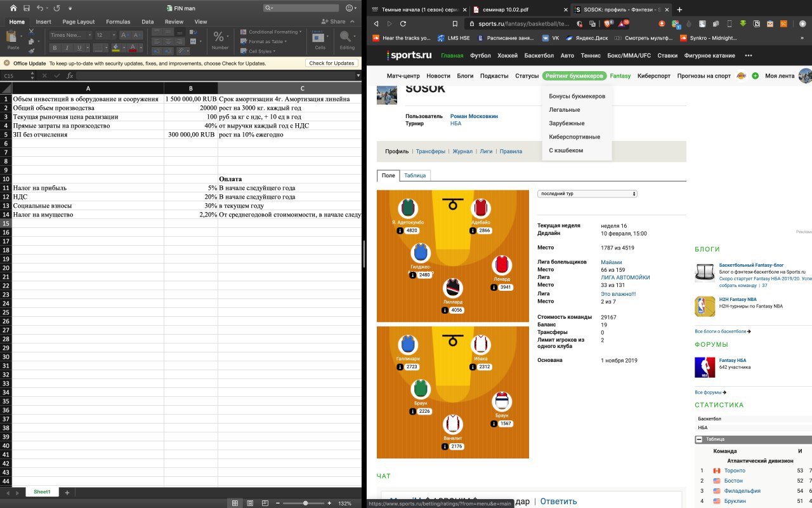Screen dimensions: 812x508
Task: Click the Excel home icon in title bar
Action: (x=13, y=8)
